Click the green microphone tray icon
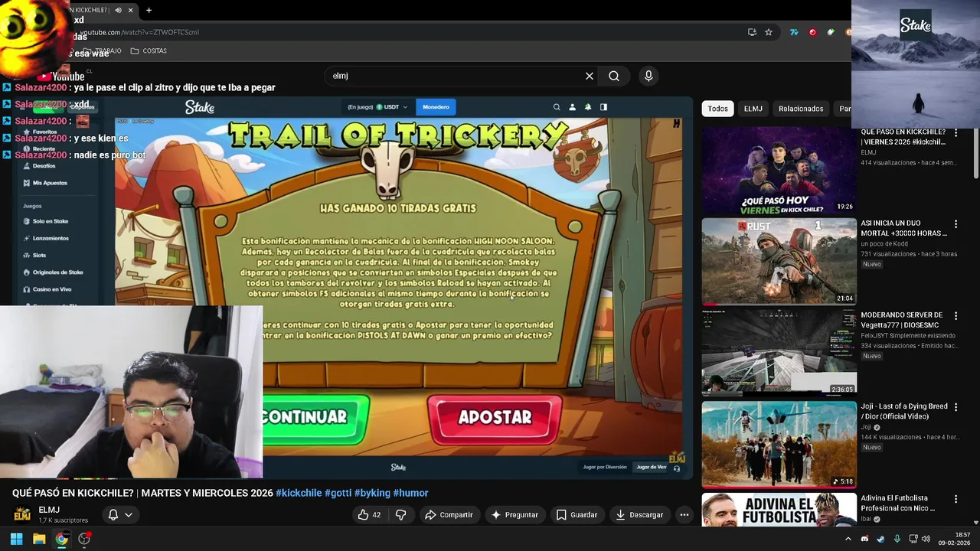Screen dimensions: 980x551 (897, 539)
